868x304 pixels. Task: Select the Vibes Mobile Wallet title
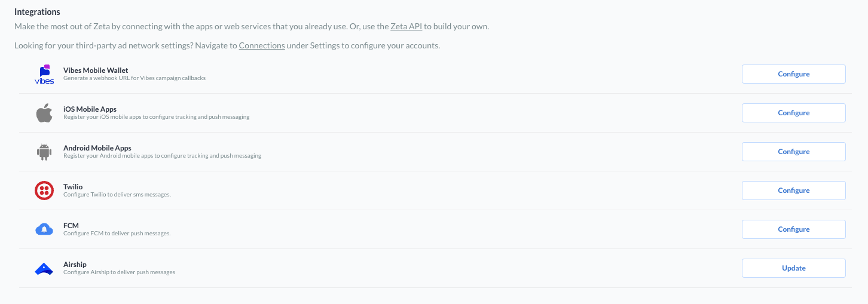(x=96, y=70)
